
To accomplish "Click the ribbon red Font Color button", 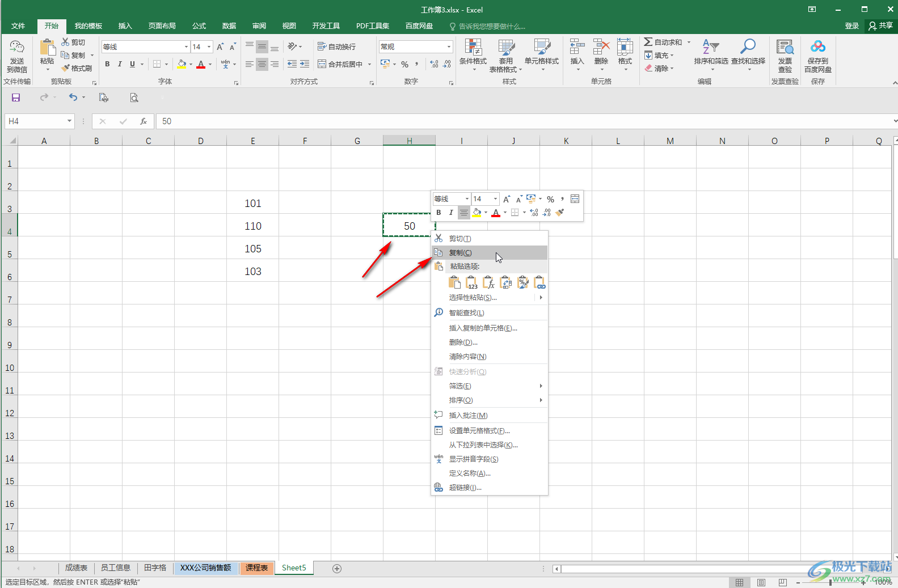I will tap(201, 64).
